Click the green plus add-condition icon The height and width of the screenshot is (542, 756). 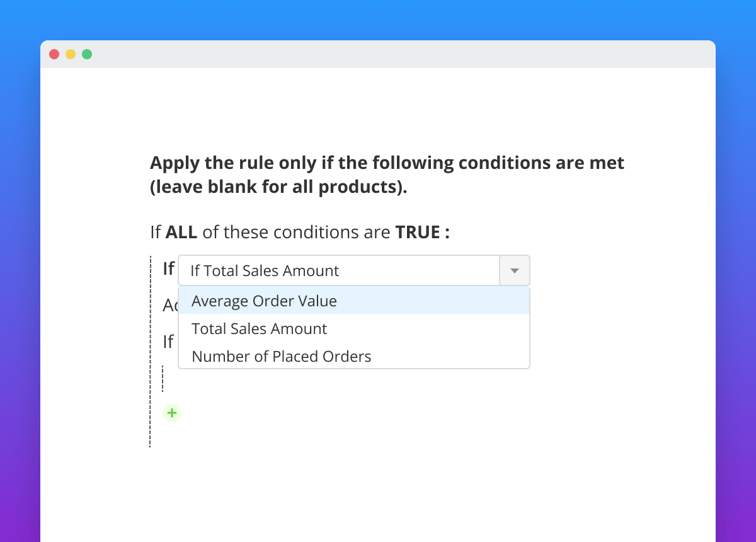pos(171,413)
